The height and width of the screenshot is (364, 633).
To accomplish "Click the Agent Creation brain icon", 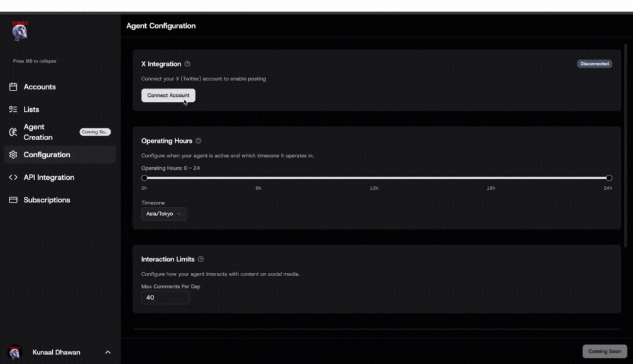I will coord(13,132).
